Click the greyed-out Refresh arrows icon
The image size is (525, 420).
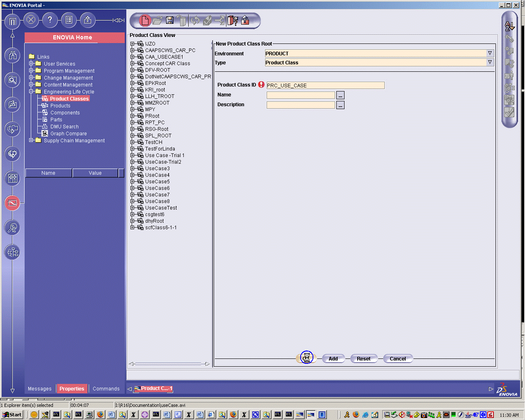195,21
